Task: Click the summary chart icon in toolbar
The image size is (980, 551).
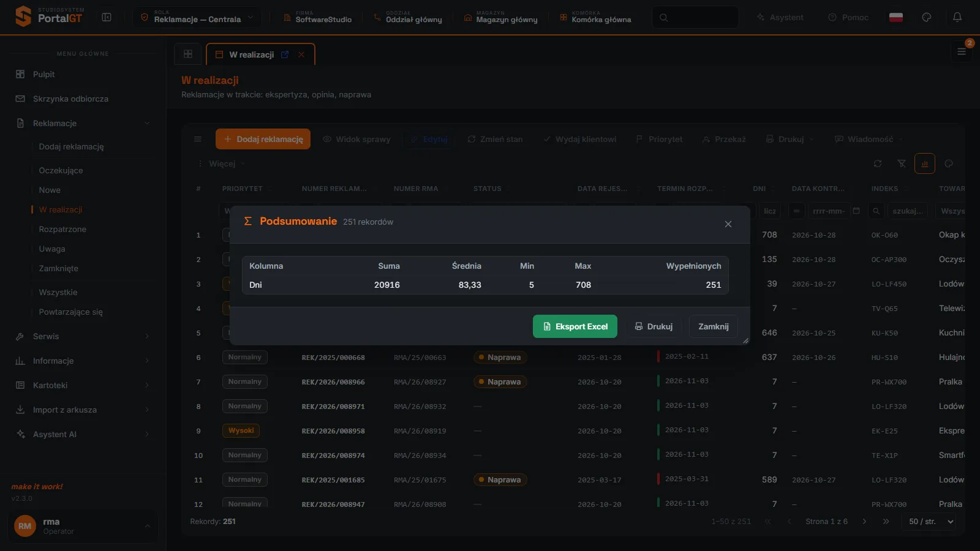Action: click(x=925, y=163)
